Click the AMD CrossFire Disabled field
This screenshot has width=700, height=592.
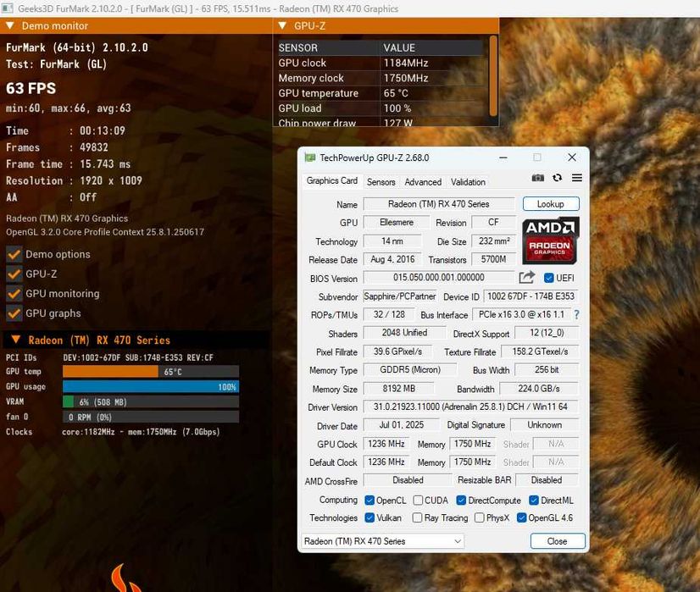tap(408, 480)
